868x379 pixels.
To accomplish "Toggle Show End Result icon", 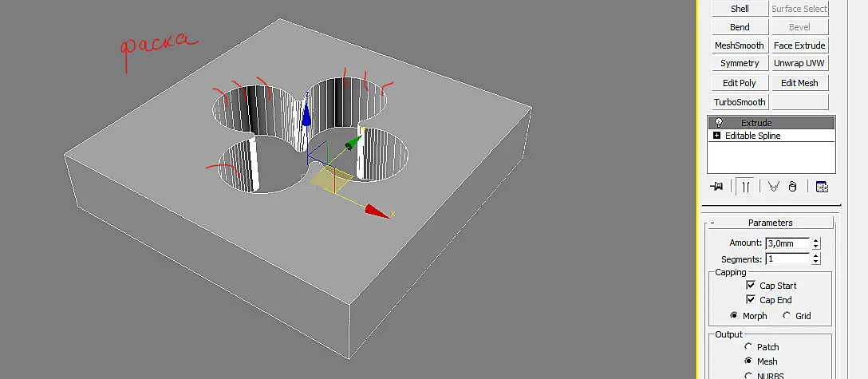I will [x=746, y=187].
